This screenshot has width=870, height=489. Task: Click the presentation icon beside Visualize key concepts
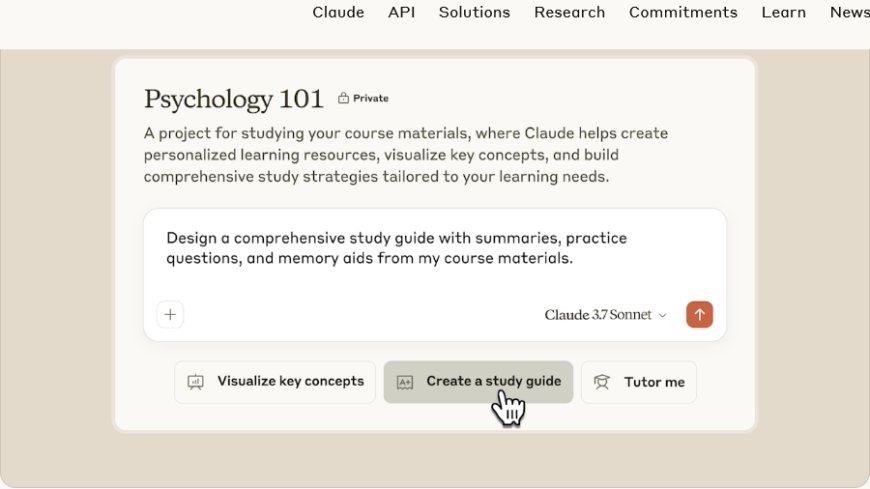[195, 382]
